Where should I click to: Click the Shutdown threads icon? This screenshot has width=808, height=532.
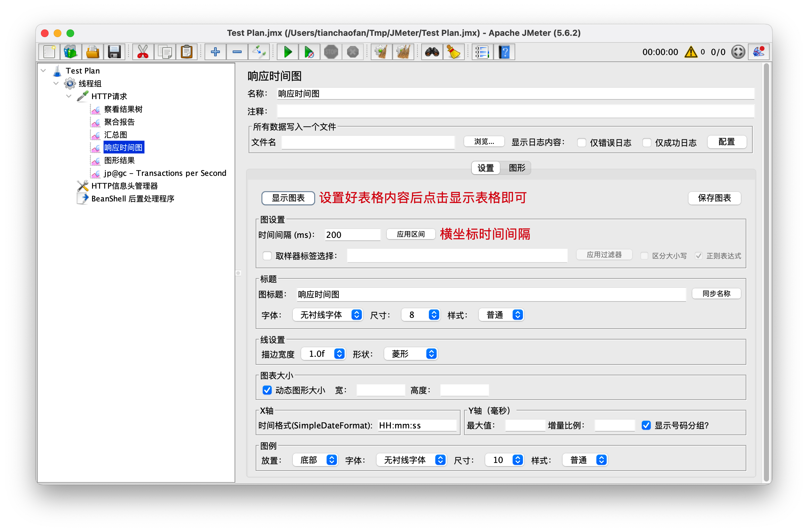pos(353,52)
